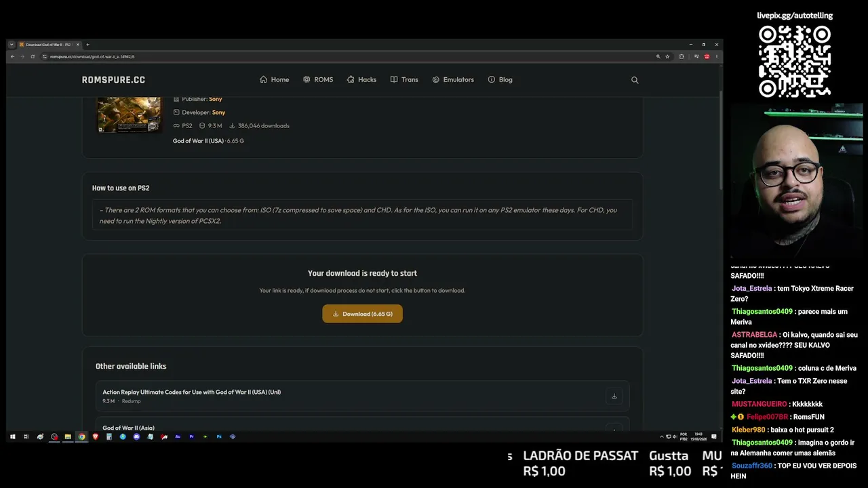Viewport: 868px width, 488px height.
Task: Expand the hidden system tray icons chevron
Action: pyautogui.click(x=662, y=436)
